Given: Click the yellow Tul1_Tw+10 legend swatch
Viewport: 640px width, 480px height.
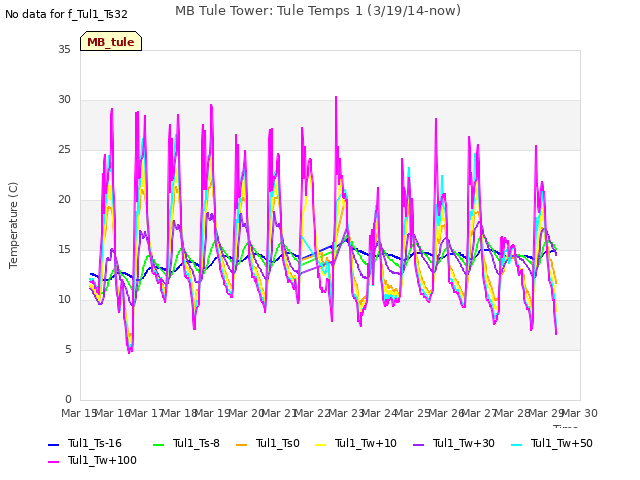Looking at the screenshot, I should coord(321,444).
